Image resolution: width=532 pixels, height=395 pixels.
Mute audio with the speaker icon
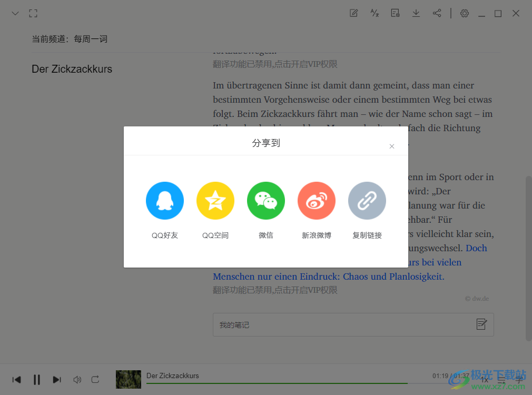pyautogui.click(x=77, y=379)
